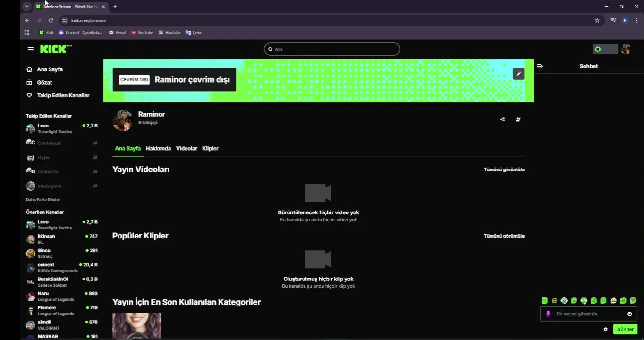Pick the first green quick emote
The height and width of the screenshot is (340, 644).
544,301
